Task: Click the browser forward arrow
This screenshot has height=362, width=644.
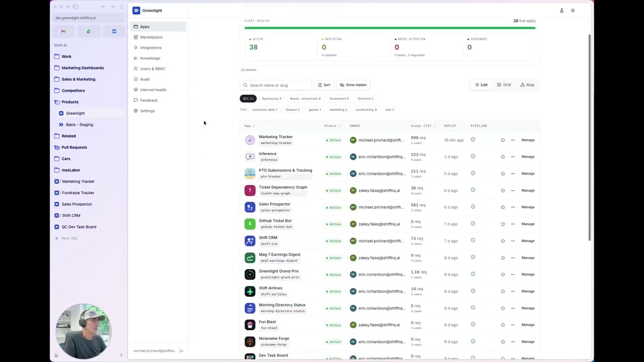Action: [x=112, y=7]
